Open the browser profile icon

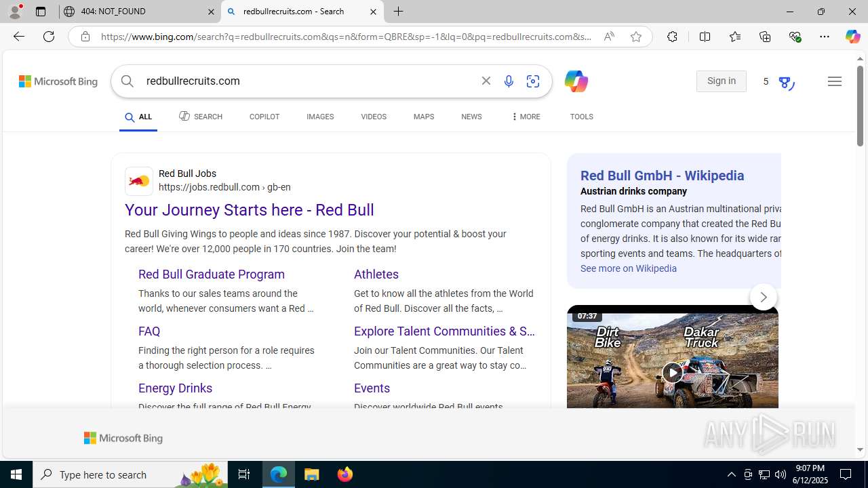coord(15,12)
